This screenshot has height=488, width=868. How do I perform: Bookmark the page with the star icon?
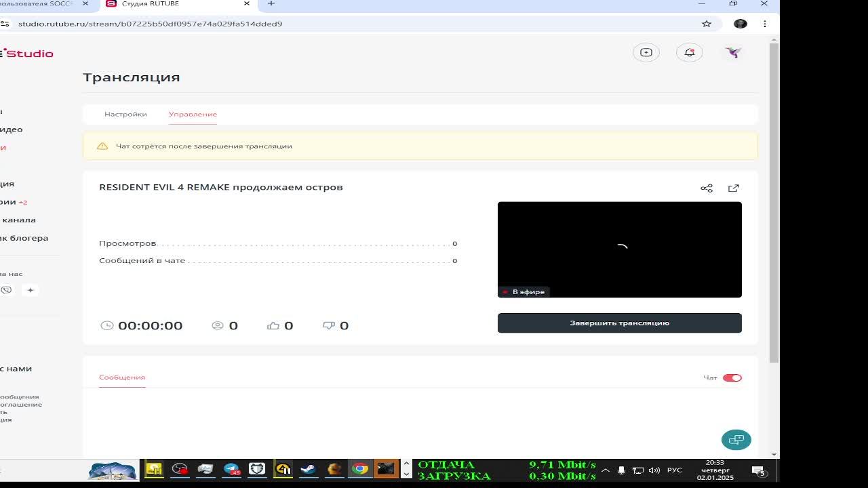tap(707, 24)
